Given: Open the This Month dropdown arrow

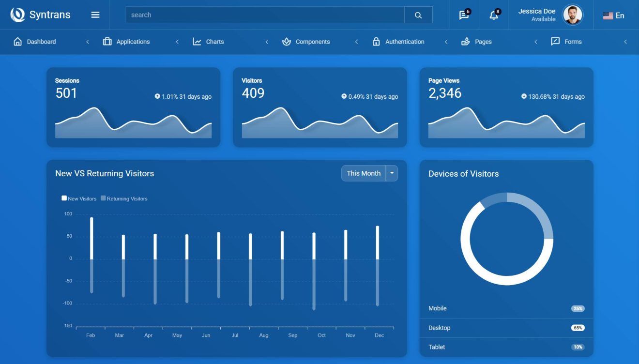Looking at the screenshot, I should pyautogui.click(x=392, y=173).
